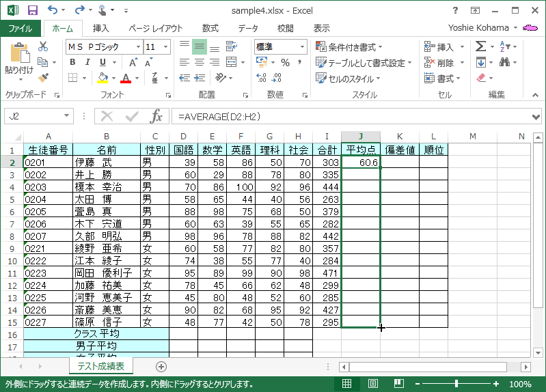The width and height of the screenshot is (546, 392).
Task: Apply the red font color A
Action: pos(126,78)
